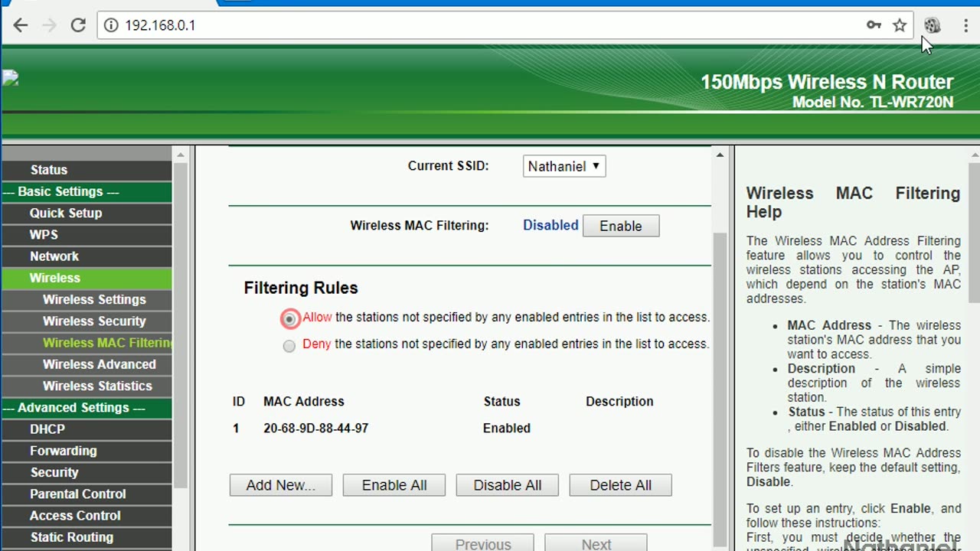Open the Chrome three-dot menu

click(965, 25)
